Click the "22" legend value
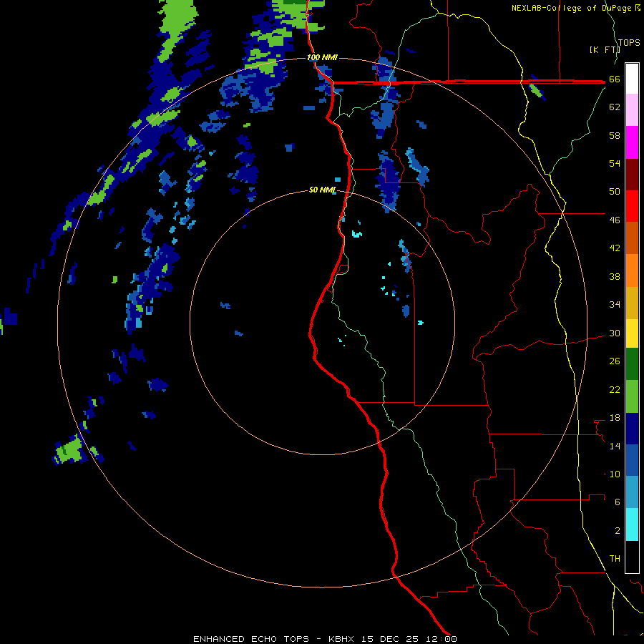The image size is (644, 644). point(615,389)
